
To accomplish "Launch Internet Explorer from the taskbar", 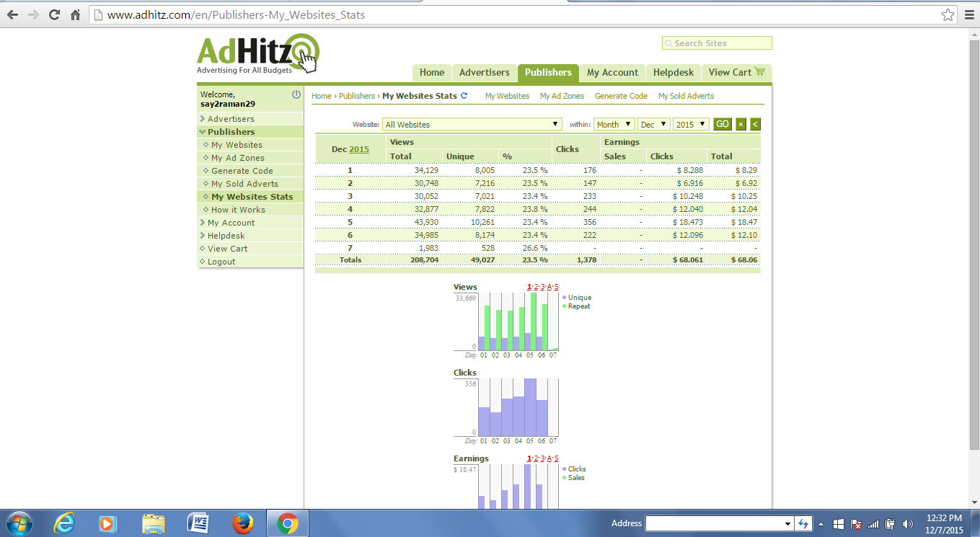I will click(x=64, y=523).
